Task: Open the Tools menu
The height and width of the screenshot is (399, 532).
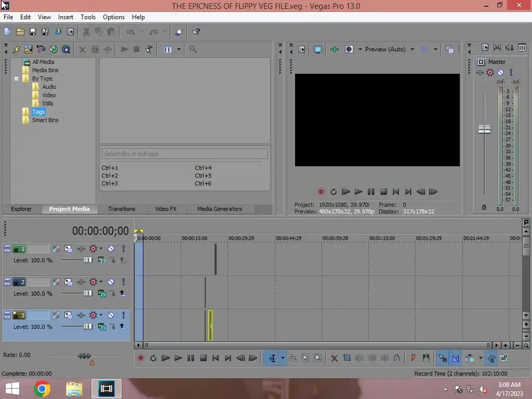Action: point(88,17)
